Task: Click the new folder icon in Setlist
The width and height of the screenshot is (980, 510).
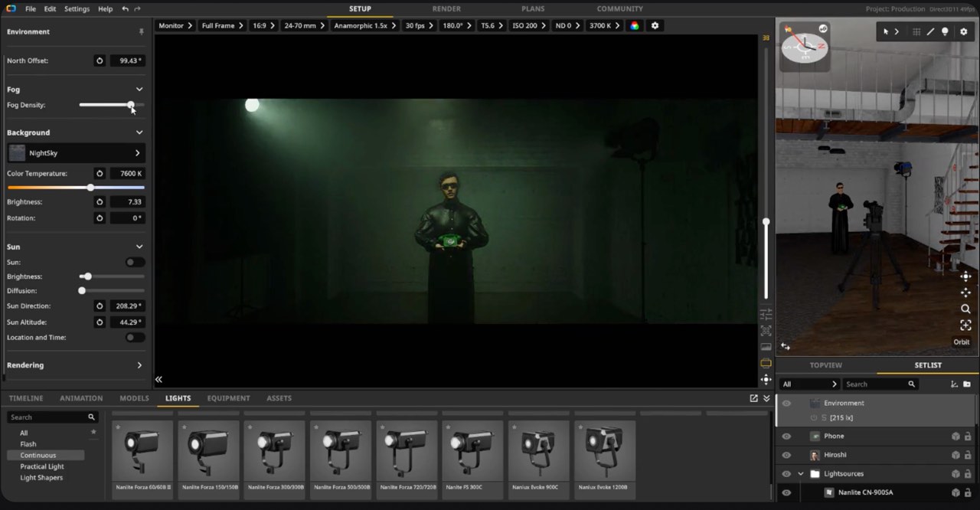Action: (967, 384)
